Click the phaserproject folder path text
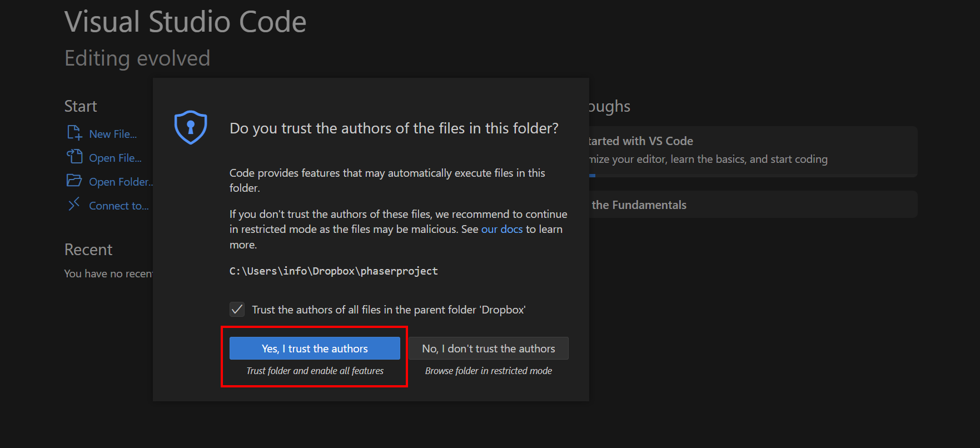980x448 pixels. pos(334,271)
